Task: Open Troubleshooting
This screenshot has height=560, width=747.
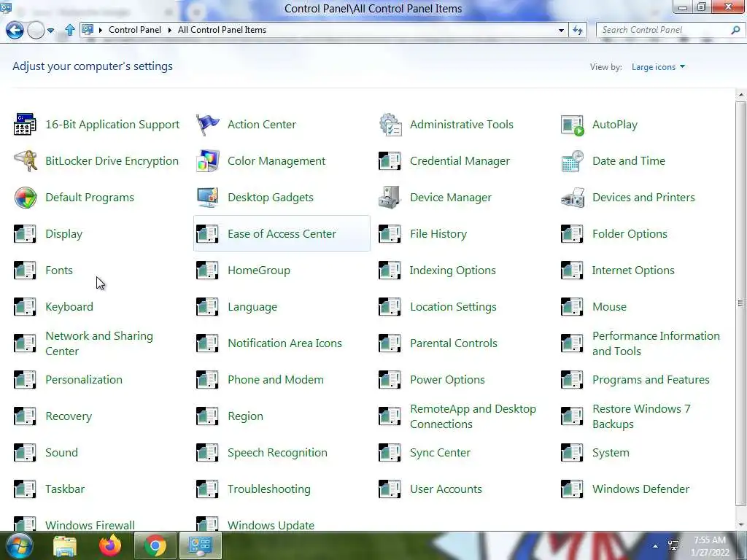Action: click(x=268, y=489)
